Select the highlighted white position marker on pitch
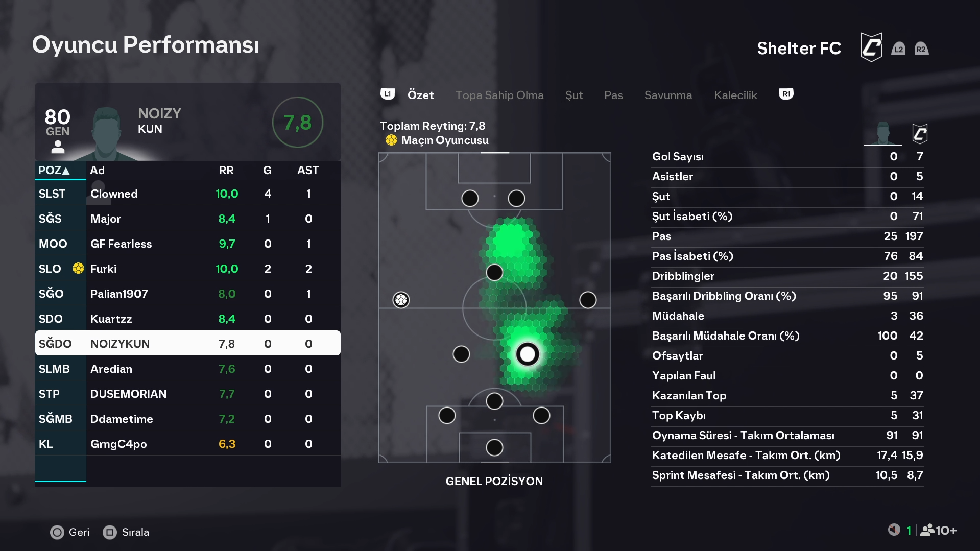Viewport: 980px width, 551px height. pos(527,354)
